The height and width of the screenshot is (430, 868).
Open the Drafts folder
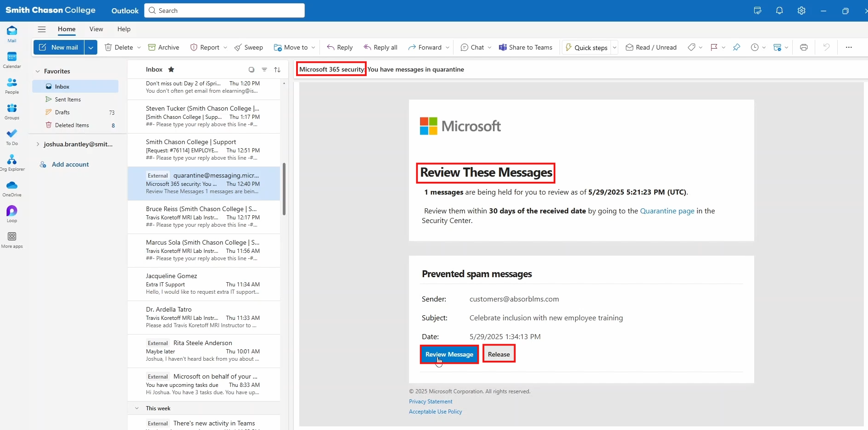pyautogui.click(x=75, y=112)
